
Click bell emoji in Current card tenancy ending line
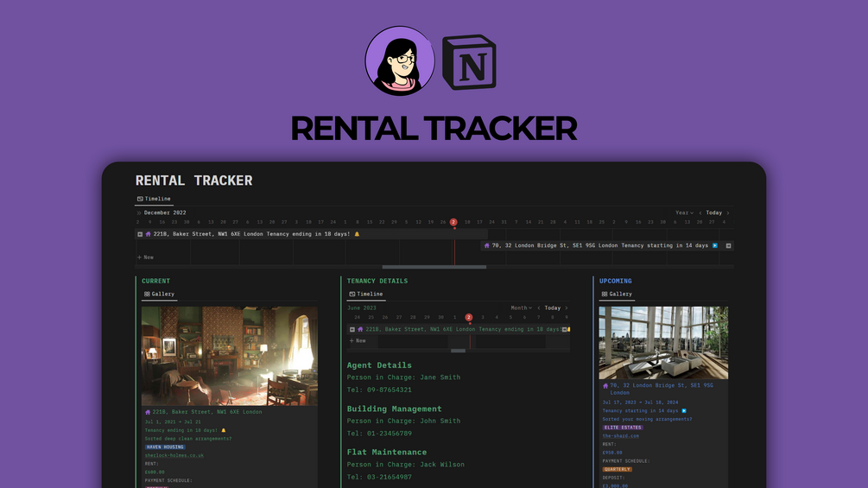click(x=224, y=430)
